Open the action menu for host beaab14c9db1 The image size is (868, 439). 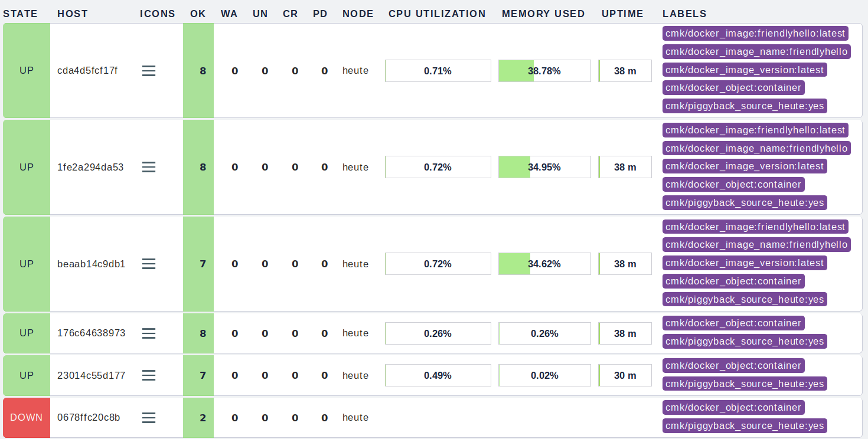[149, 264]
